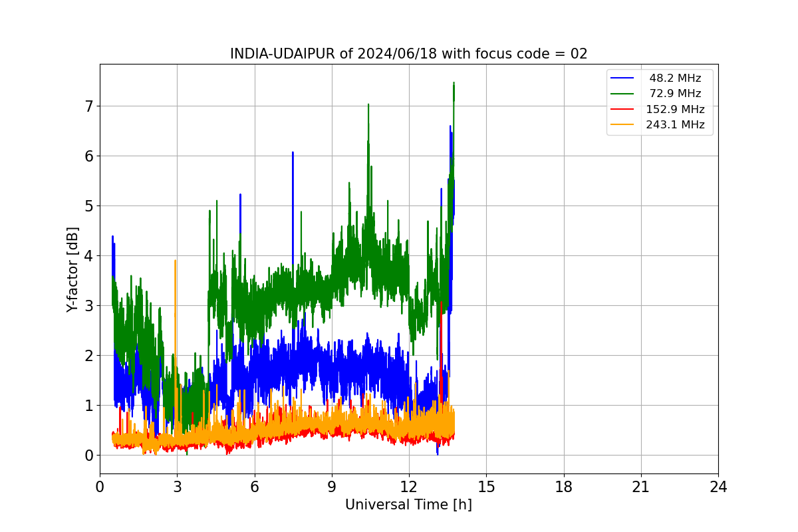The height and width of the screenshot is (532, 798).
Task: Click the 48.2 MHz legend label
Action: (675, 78)
